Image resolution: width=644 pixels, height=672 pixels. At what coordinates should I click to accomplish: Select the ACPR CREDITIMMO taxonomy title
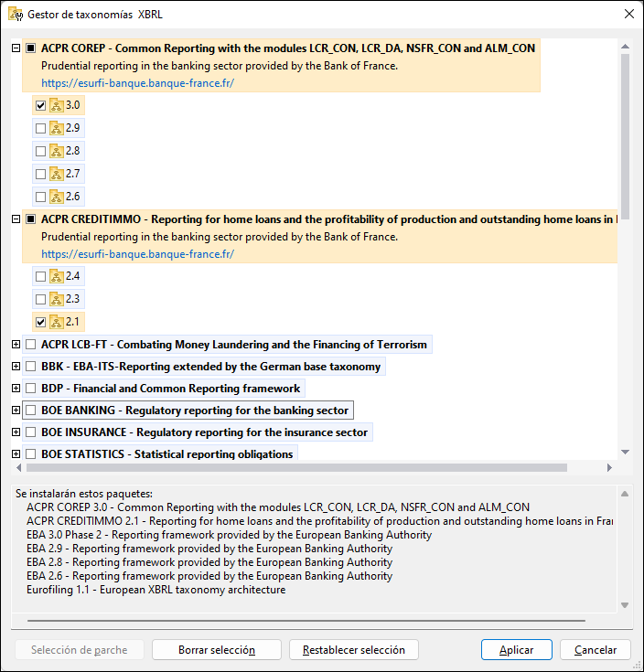coord(328,219)
